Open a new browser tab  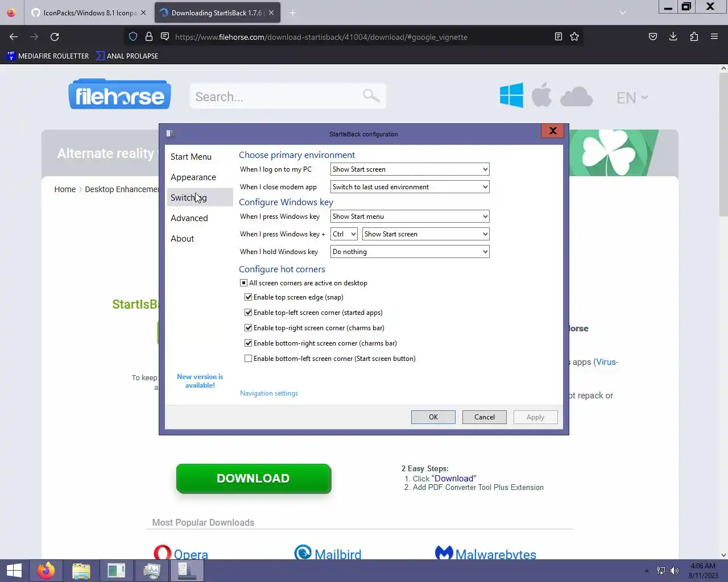292,13
